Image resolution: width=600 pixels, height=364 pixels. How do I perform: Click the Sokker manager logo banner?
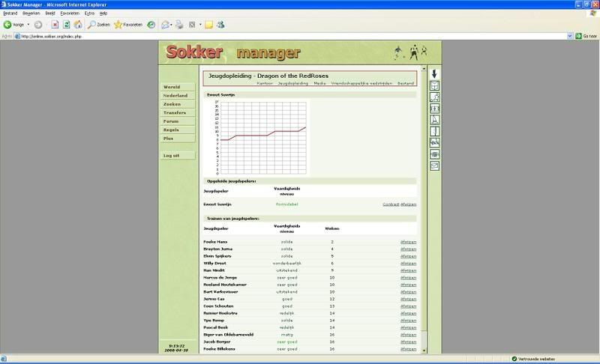click(x=233, y=52)
